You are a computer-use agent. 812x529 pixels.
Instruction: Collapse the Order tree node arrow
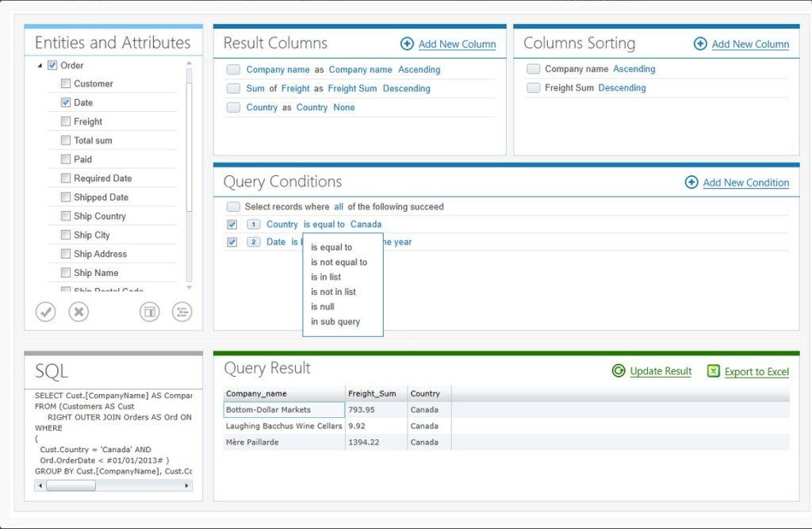coord(40,66)
